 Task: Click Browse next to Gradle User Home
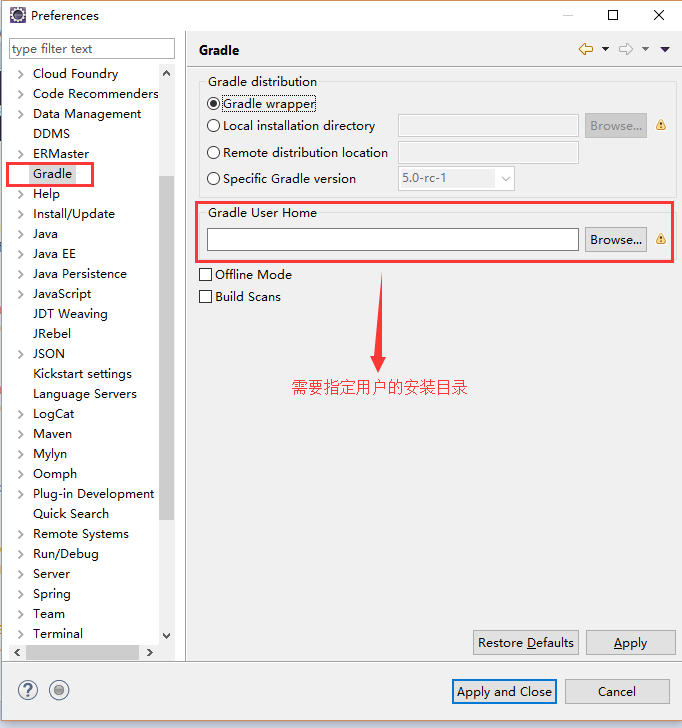point(616,239)
